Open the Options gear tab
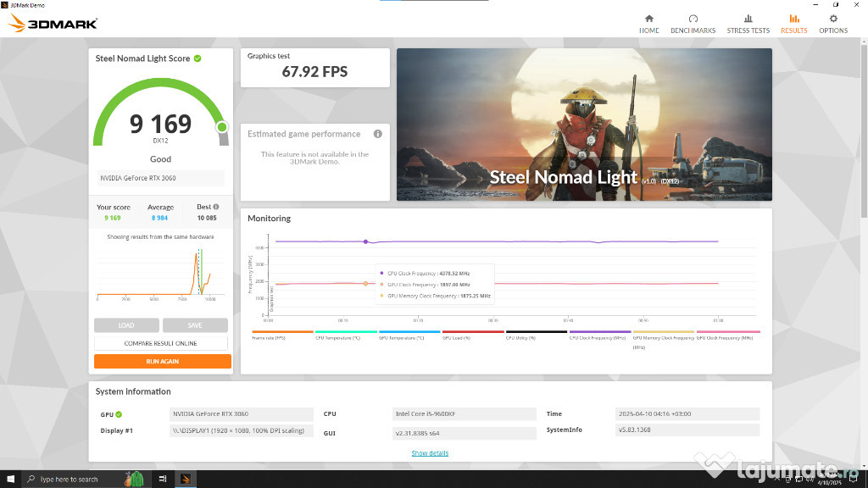 click(x=833, y=25)
